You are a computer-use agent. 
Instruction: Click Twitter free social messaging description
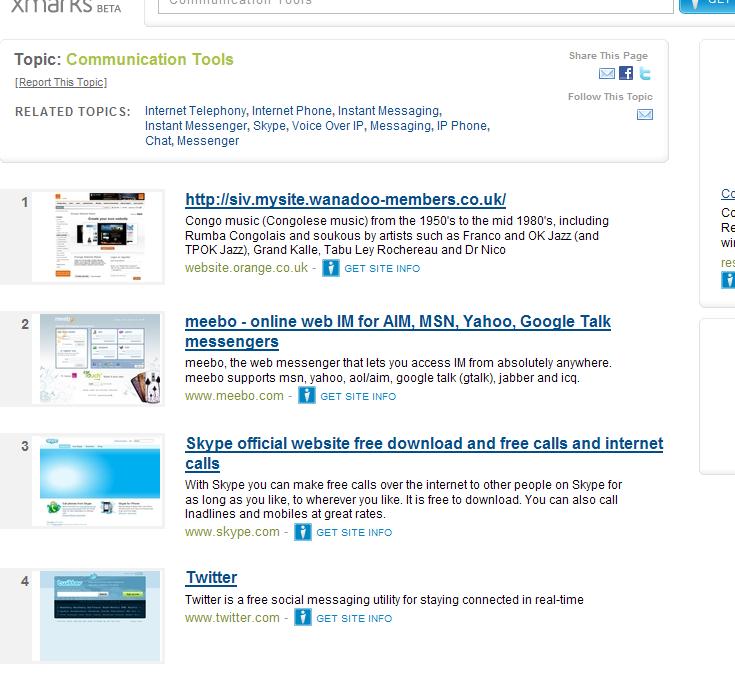click(384, 600)
